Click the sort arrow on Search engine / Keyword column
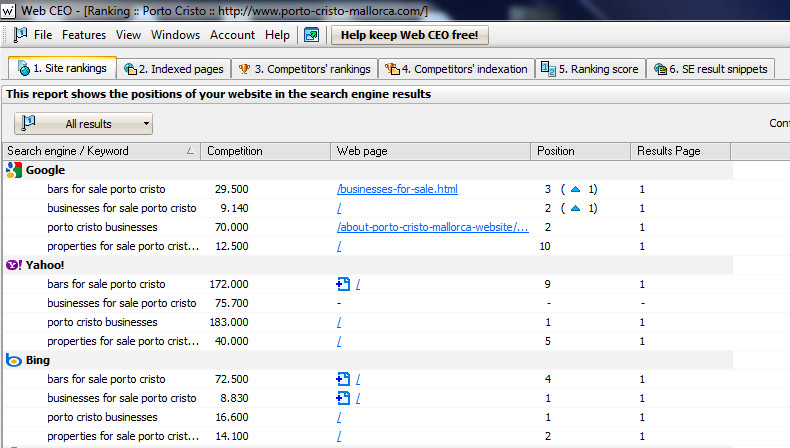The height and width of the screenshot is (448, 790). click(190, 151)
